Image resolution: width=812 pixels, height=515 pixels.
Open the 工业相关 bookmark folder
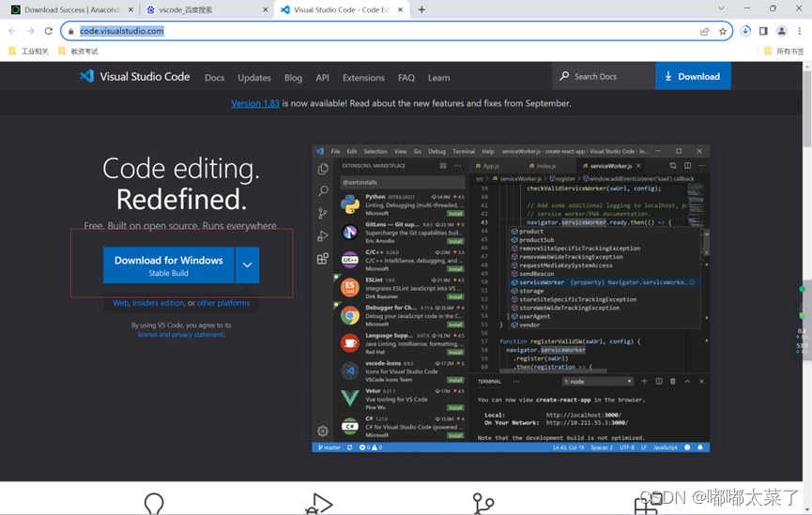click(29, 52)
